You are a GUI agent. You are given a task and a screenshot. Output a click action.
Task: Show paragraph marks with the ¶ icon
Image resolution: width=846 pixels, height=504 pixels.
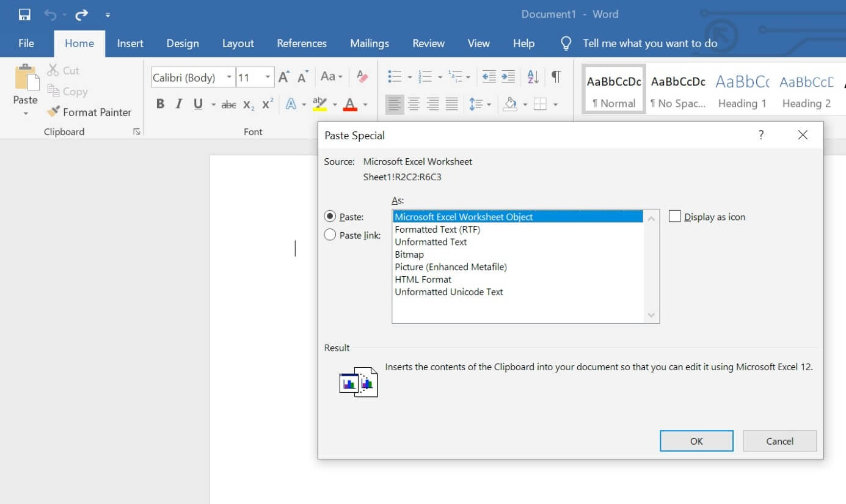(555, 76)
